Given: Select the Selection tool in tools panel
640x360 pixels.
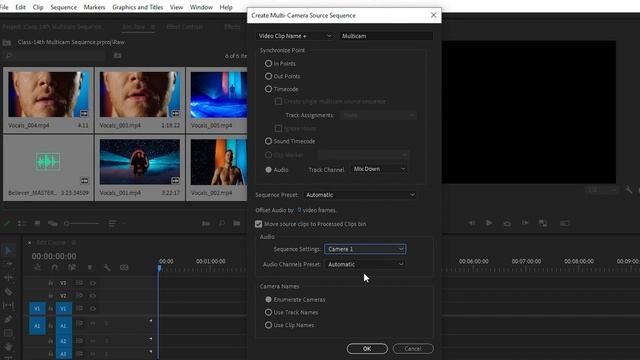Looking at the screenshot, I should tap(8, 250).
